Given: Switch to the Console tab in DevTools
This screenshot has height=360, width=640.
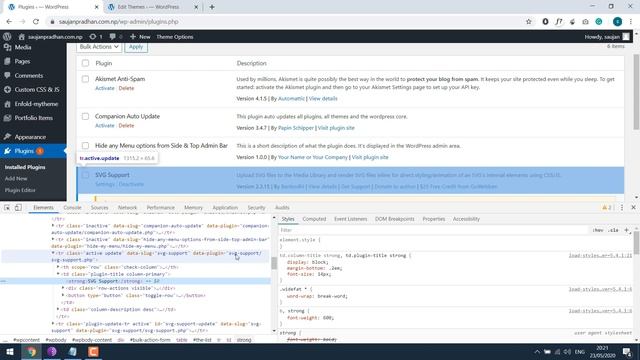Looking at the screenshot, I should point(72,207).
